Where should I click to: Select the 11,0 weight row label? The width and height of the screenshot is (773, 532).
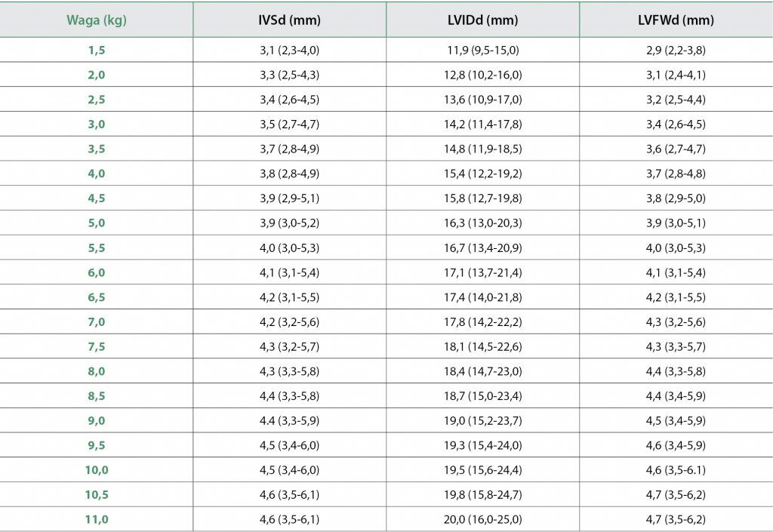point(96,519)
